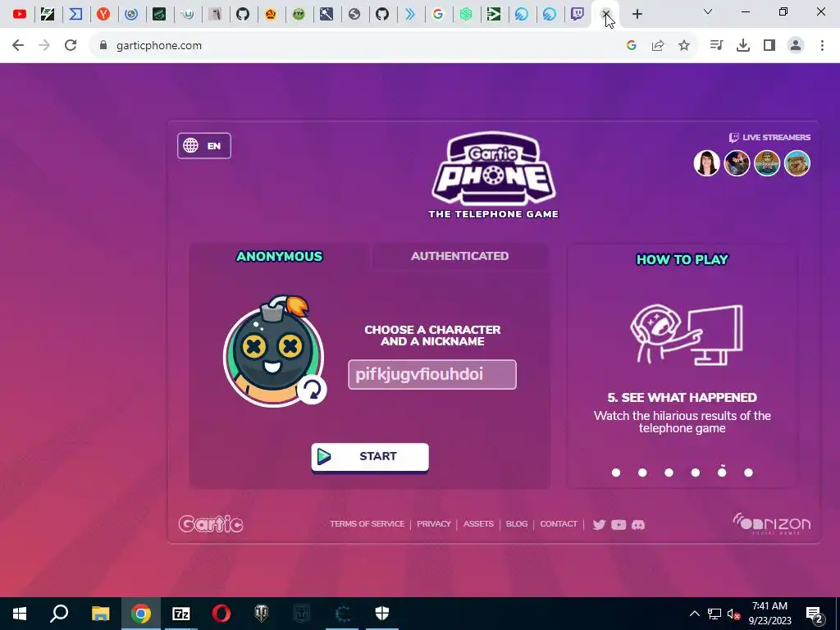Screen dimensions: 840x630
Task: Open the language selector globe EN button
Action: [x=204, y=146]
